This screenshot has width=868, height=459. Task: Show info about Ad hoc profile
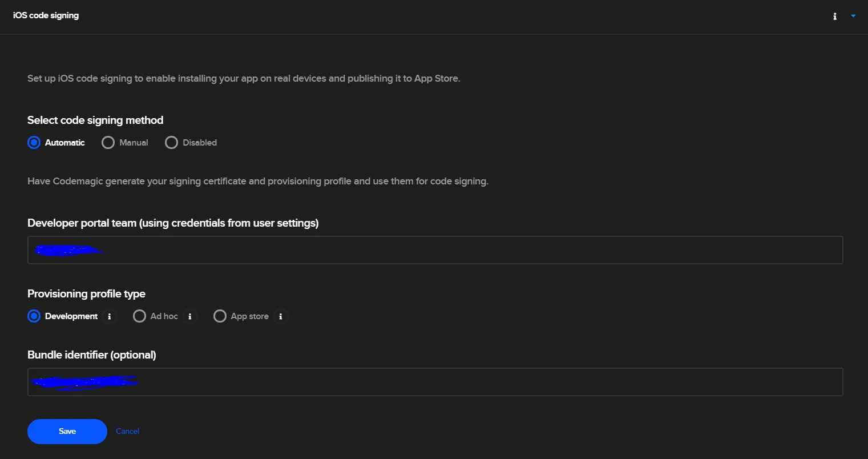click(x=190, y=316)
